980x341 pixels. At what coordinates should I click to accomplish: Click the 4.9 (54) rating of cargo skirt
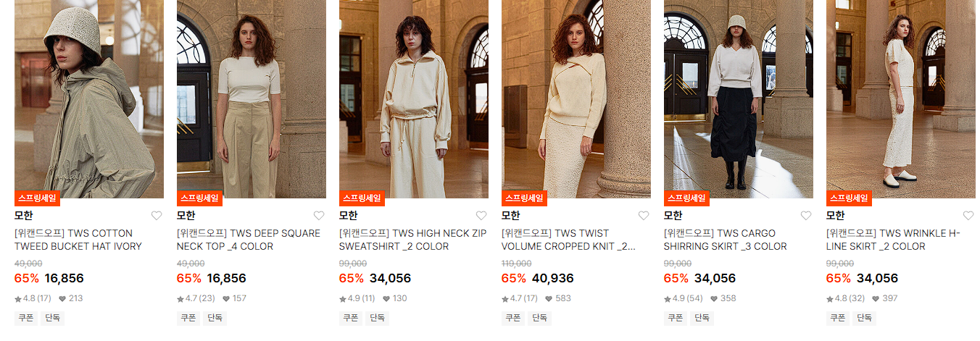coord(682,298)
